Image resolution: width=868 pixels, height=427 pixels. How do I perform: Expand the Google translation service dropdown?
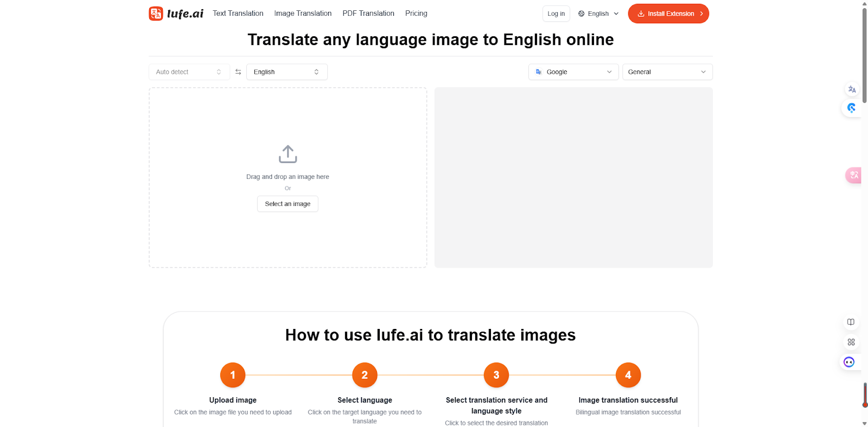click(573, 72)
